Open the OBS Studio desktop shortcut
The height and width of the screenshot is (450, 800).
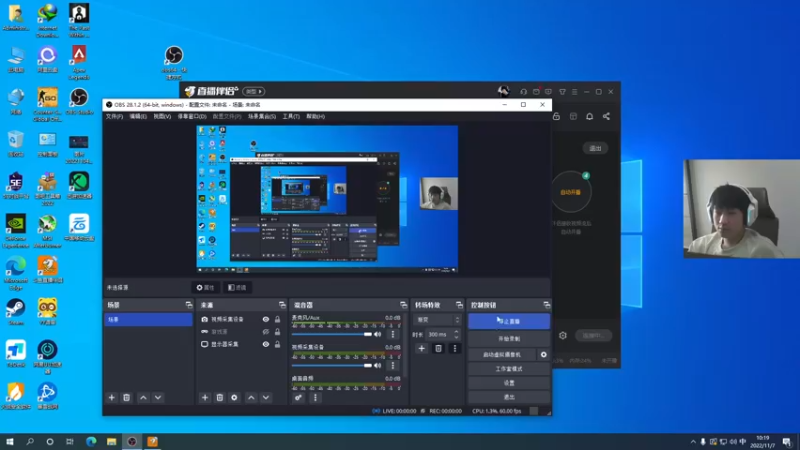[79, 101]
